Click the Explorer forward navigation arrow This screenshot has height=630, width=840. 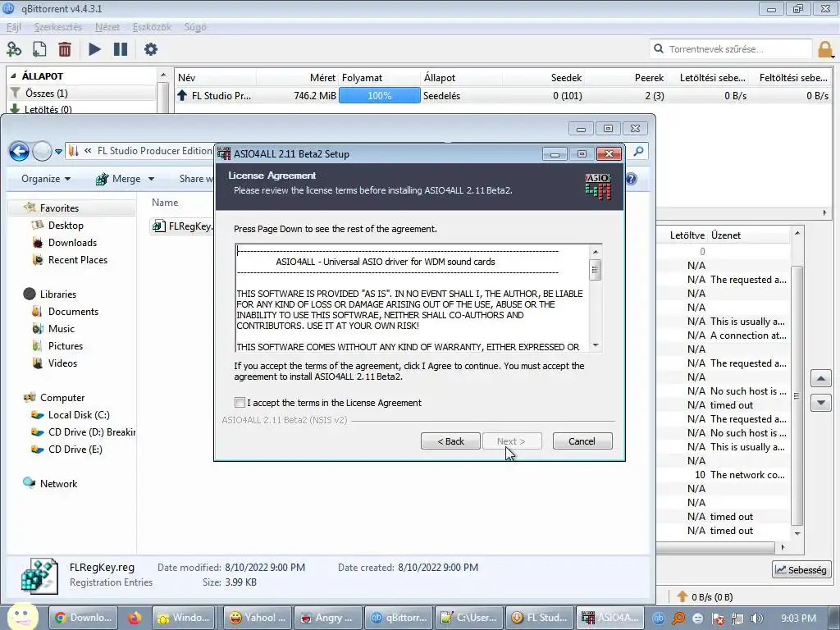click(42, 152)
